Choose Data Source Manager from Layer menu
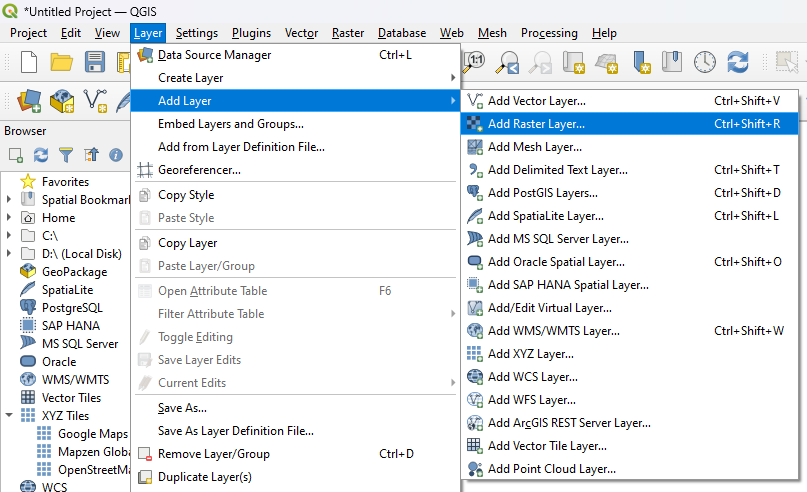 [x=295, y=55]
